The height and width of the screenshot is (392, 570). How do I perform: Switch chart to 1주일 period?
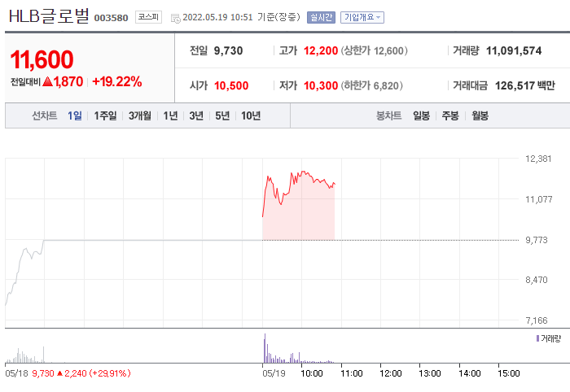point(105,115)
